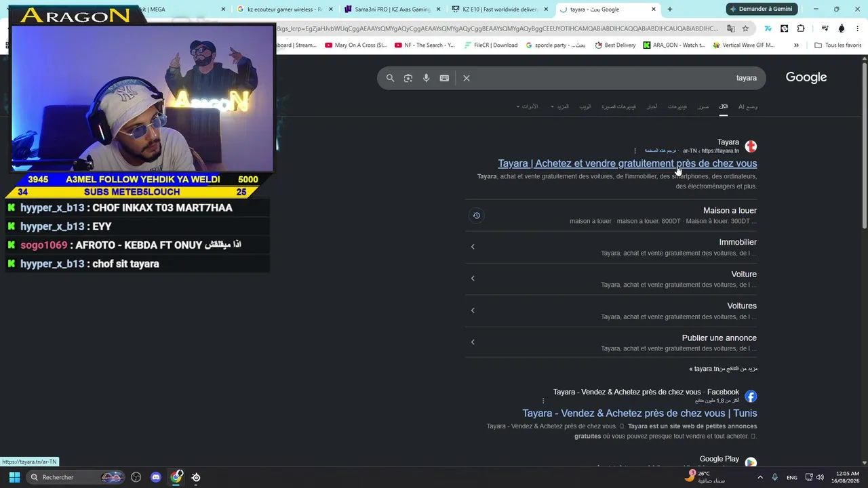Open the Chrome extensions puzzle icon
Viewport: 868px width, 488px height.
tap(801, 28)
